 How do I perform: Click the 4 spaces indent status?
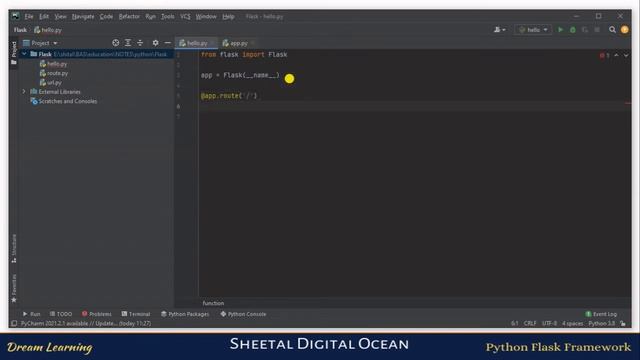pyautogui.click(x=573, y=323)
